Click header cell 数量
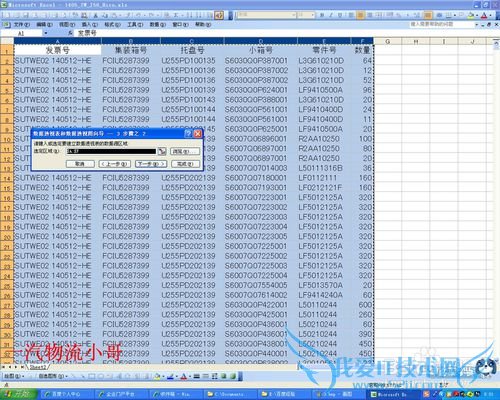 pyautogui.click(x=362, y=50)
